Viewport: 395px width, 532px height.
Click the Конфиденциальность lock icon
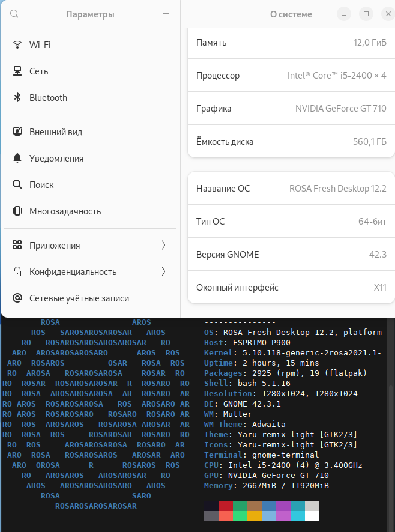(x=17, y=272)
